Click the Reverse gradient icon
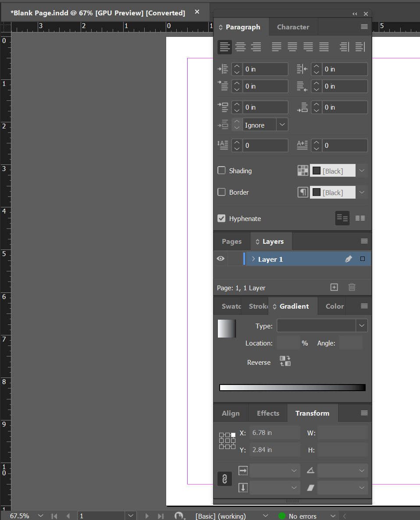 click(x=285, y=361)
